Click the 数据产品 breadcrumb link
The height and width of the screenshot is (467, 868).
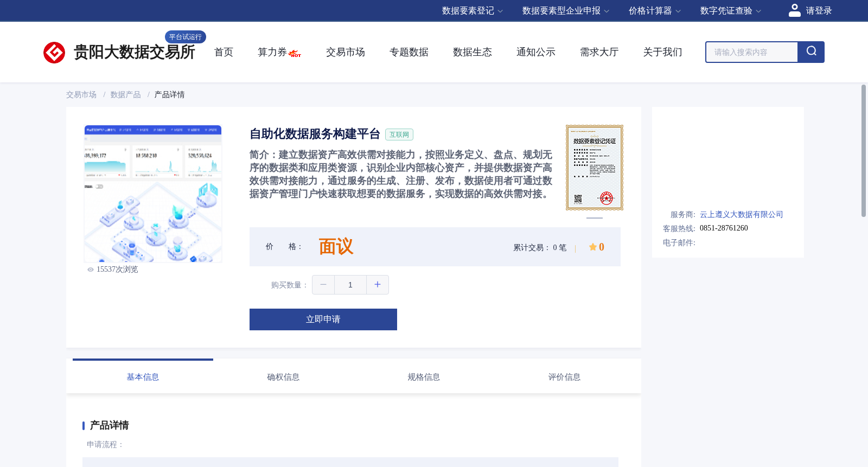click(x=126, y=95)
